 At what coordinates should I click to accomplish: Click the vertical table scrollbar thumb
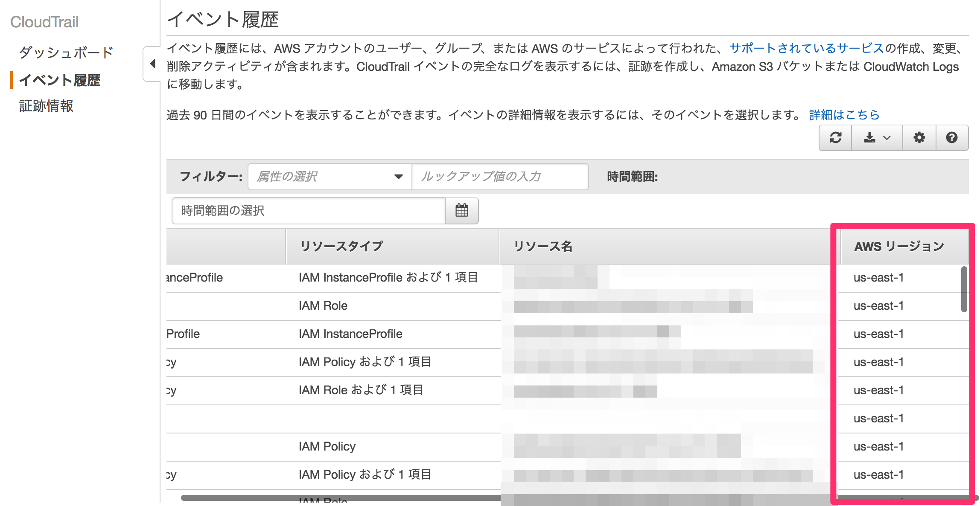pos(964,289)
